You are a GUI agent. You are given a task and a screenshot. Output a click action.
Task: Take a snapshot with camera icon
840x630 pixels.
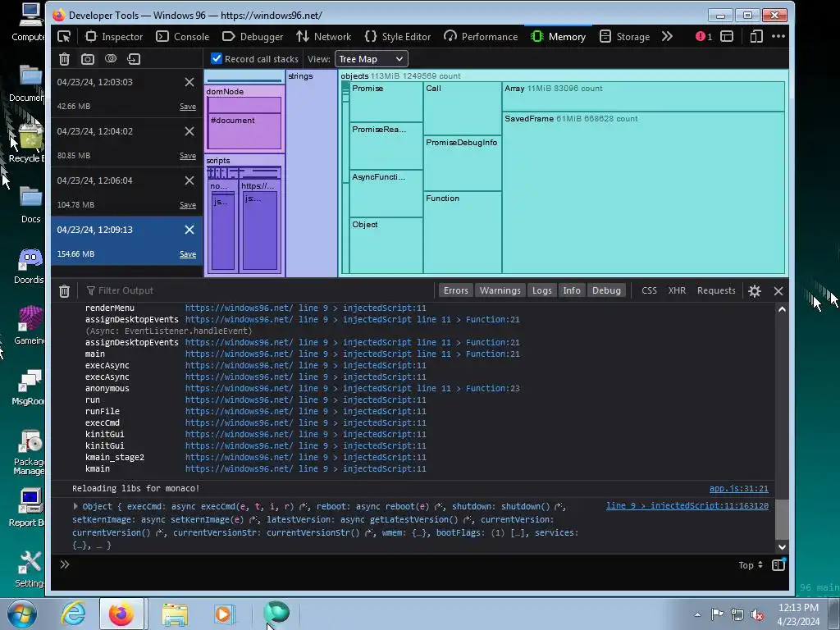pyautogui.click(x=87, y=59)
